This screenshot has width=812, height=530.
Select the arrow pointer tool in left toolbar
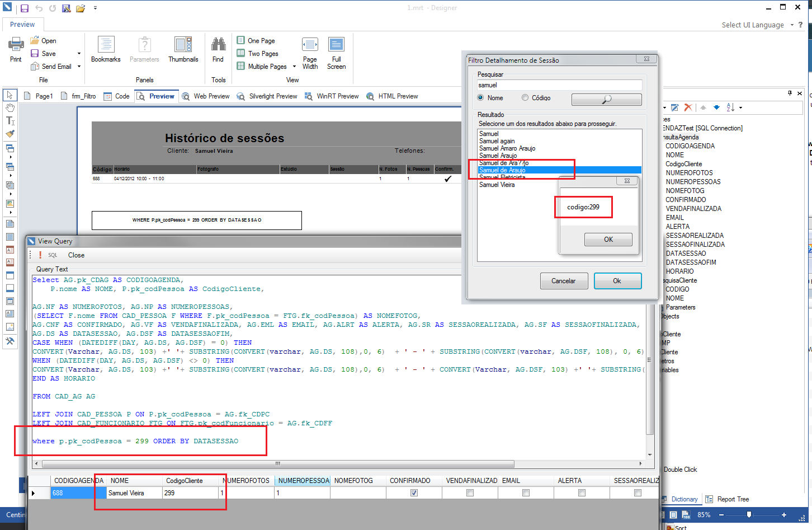(x=10, y=95)
